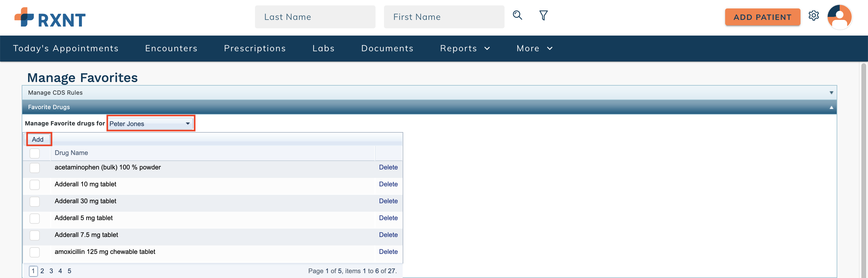Click the RXNT logo

point(50,17)
